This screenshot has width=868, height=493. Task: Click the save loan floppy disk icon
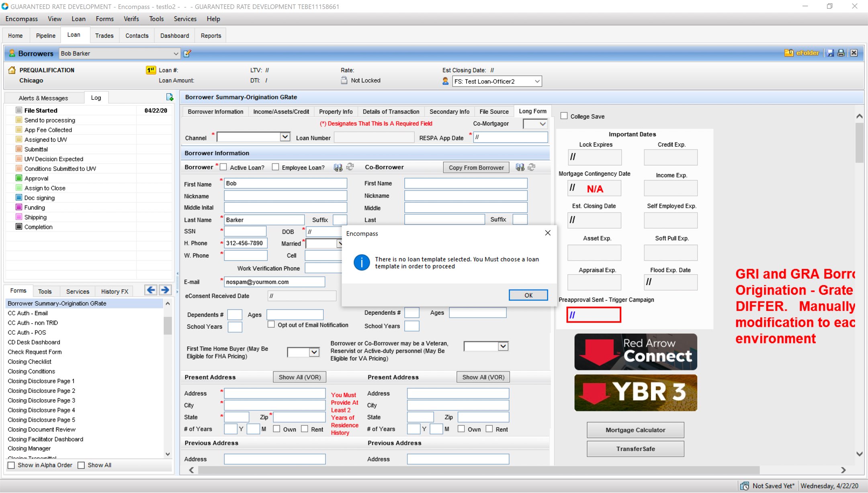(830, 53)
